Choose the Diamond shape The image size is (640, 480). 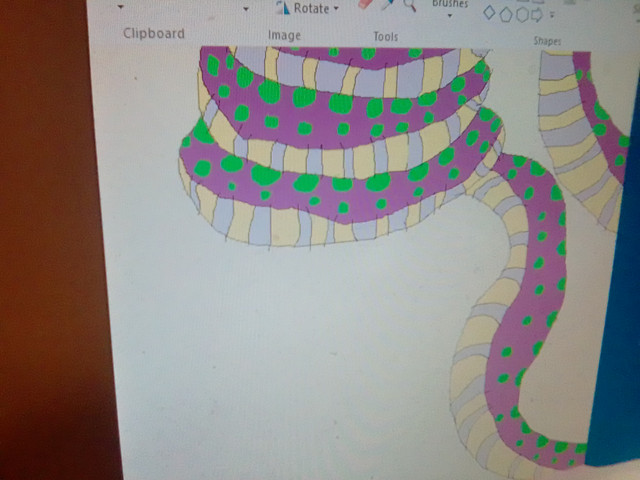tap(489, 13)
